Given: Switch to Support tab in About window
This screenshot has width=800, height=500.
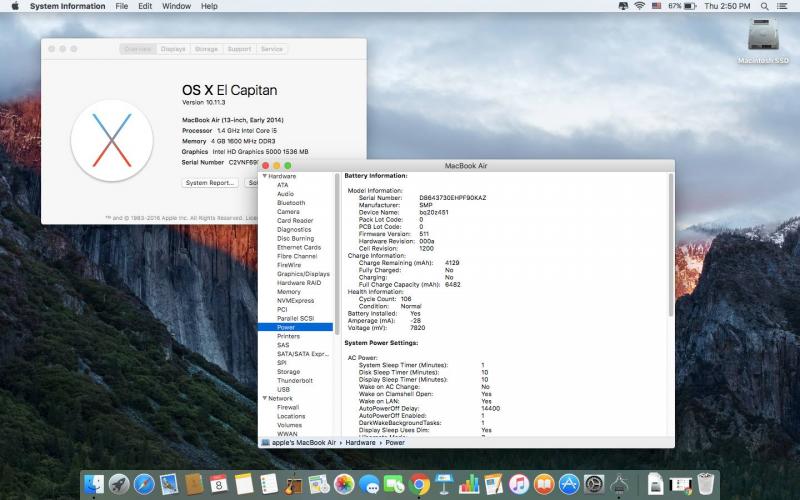Looking at the screenshot, I should coord(239,49).
